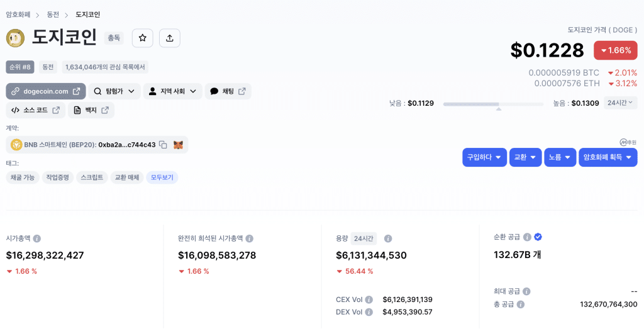
Task: Expand the 교환 exchange dropdown
Action: [x=525, y=157]
